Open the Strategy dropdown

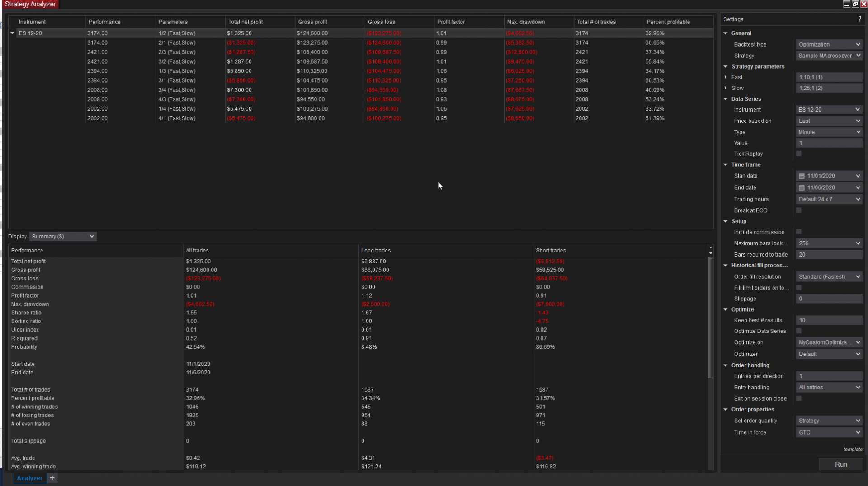829,56
